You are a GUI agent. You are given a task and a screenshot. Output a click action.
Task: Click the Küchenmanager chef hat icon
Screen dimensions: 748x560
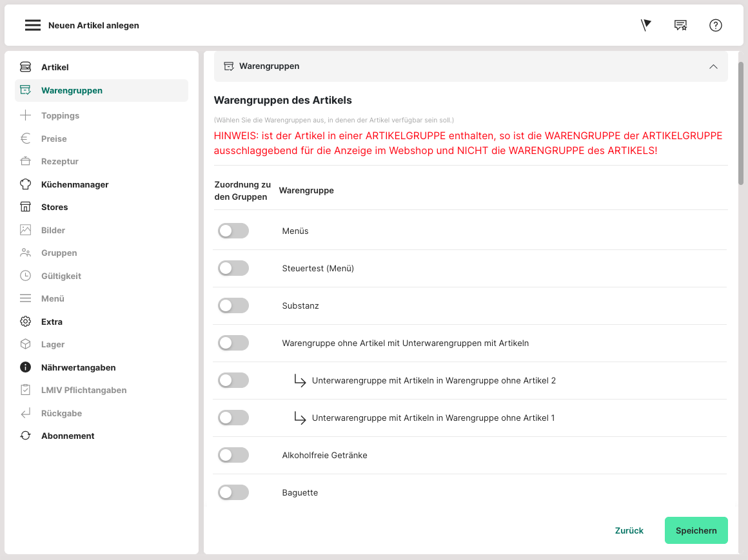click(x=25, y=184)
